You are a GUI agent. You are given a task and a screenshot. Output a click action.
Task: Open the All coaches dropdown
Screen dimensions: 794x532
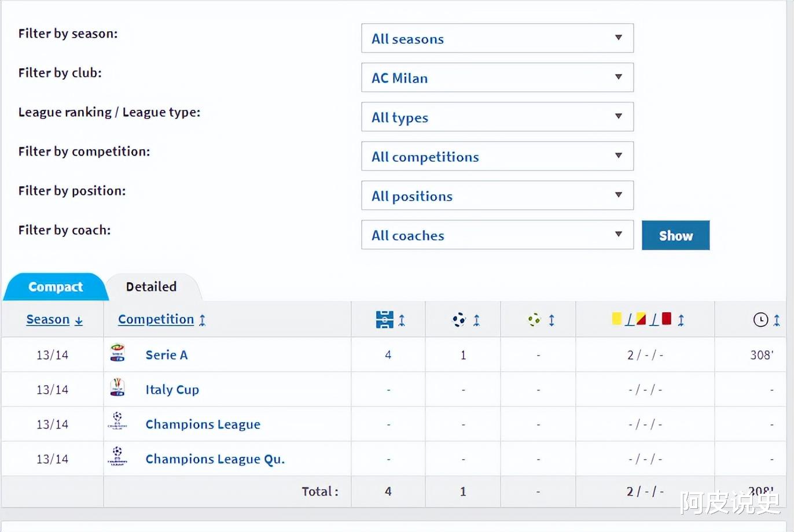point(497,235)
